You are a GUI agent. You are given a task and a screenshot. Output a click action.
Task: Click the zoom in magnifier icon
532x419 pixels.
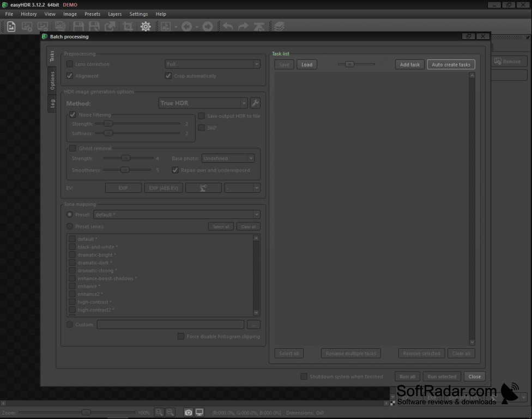[x=170, y=412]
